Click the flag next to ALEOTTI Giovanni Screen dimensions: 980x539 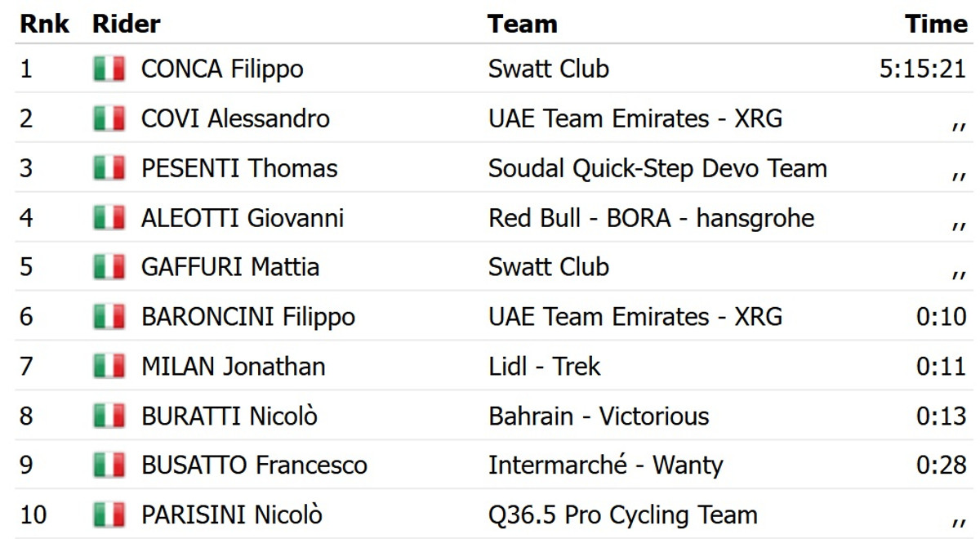pyautogui.click(x=109, y=218)
